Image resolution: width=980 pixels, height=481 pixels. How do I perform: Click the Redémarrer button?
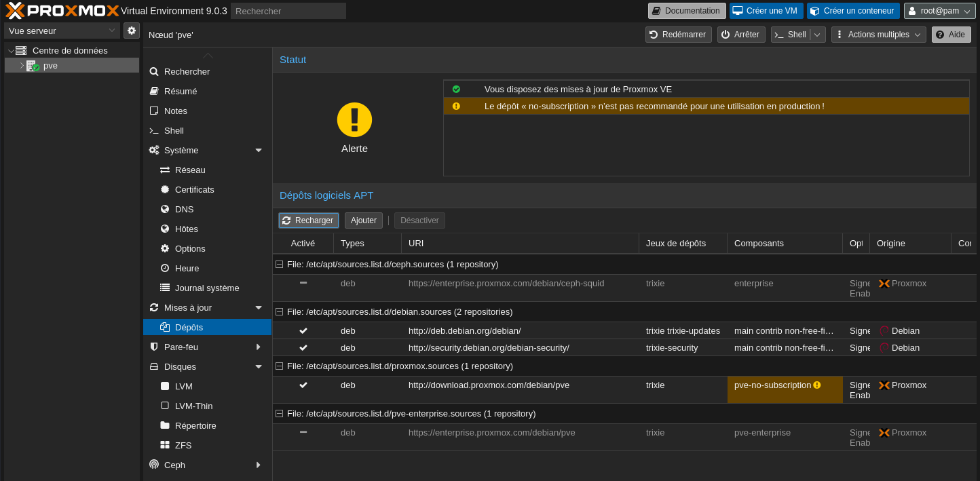[679, 35]
